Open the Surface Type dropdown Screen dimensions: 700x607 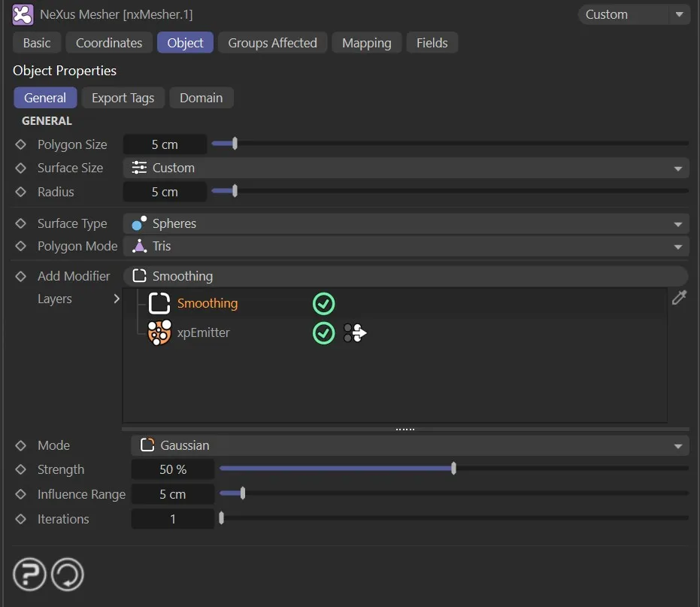point(406,223)
